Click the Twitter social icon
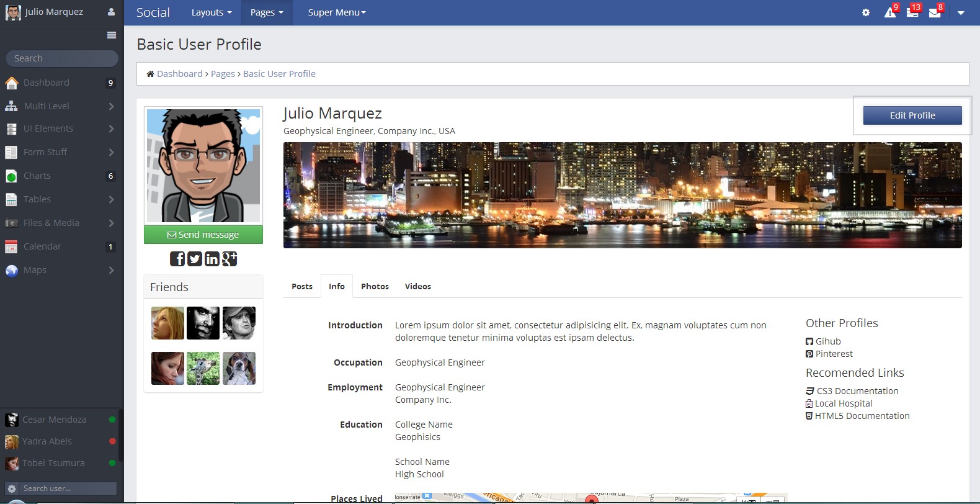This screenshot has height=504, width=980. 195,259
